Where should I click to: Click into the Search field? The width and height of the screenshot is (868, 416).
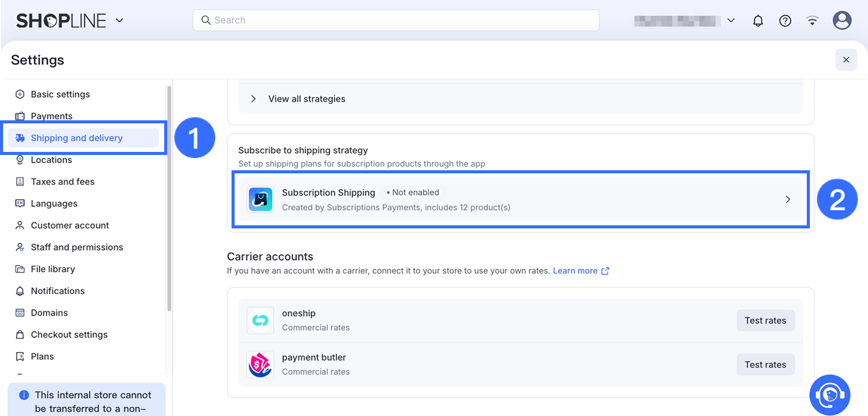(396, 20)
